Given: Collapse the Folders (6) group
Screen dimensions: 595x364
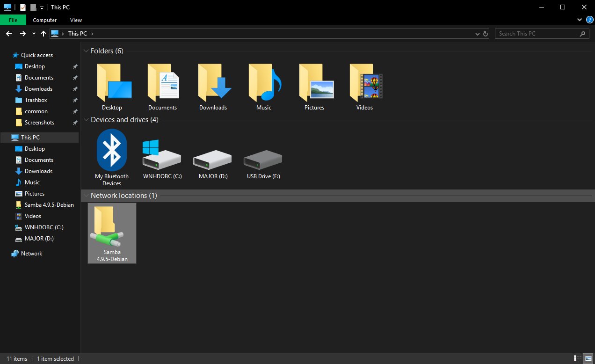Looking at the screenshot, I should point(86,51).
